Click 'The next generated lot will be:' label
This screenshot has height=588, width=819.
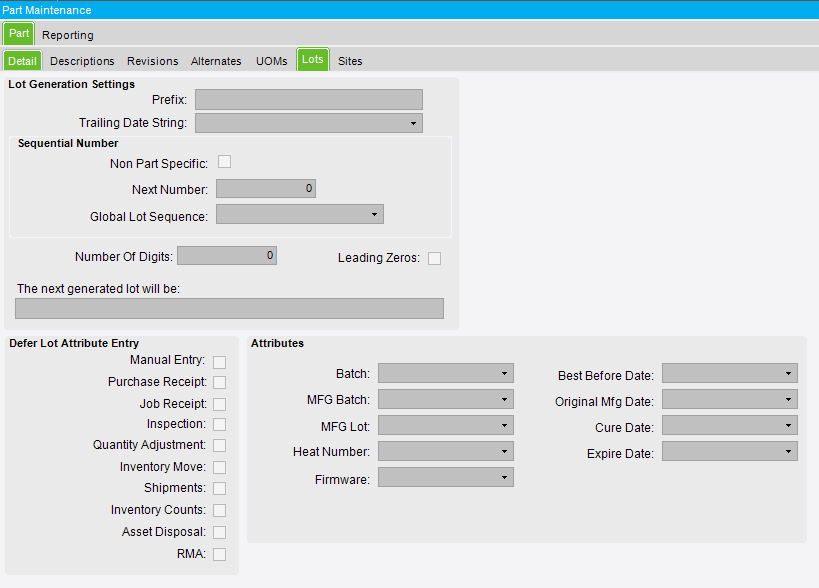tap(98, 289)
